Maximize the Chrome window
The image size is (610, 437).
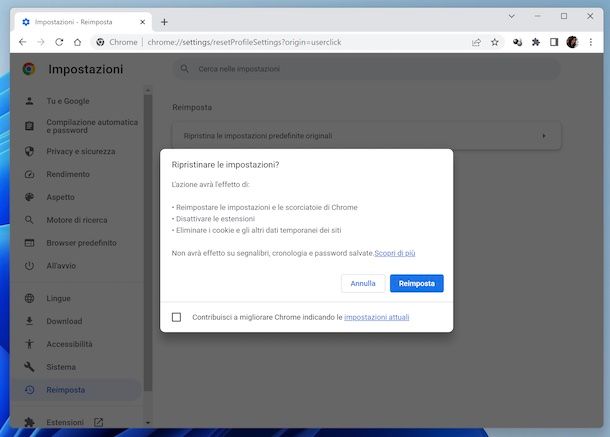(x=564, y=16)
